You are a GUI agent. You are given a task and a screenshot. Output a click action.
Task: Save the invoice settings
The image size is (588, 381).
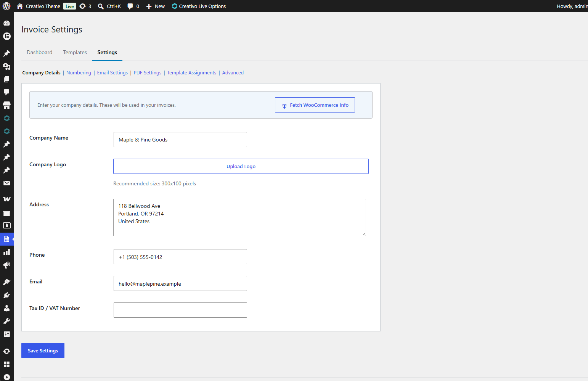click(x=43, y=350)
